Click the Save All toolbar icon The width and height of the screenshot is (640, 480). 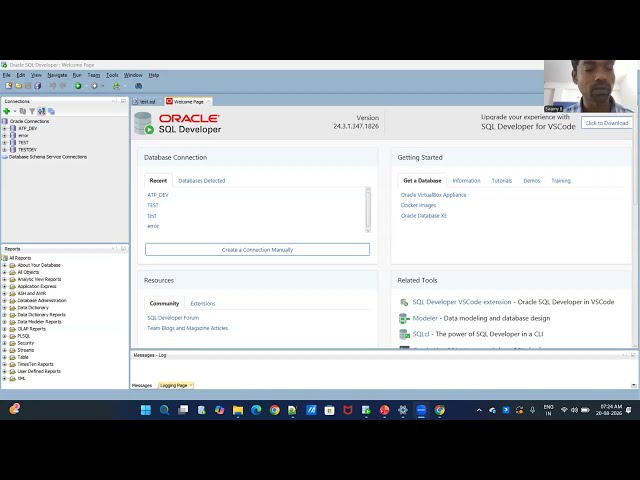pos(38,86)
